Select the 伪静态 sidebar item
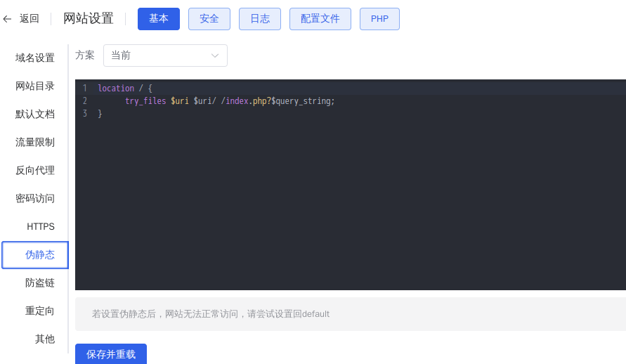The height and width of the screenshot is (364, 626). [35, 254]
